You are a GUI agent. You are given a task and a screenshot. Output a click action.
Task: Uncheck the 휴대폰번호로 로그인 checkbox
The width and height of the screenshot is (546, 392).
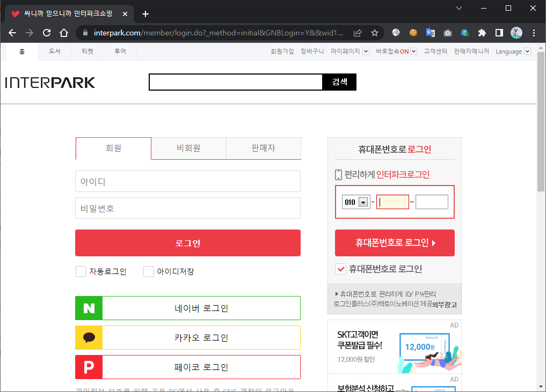[340, 269]
